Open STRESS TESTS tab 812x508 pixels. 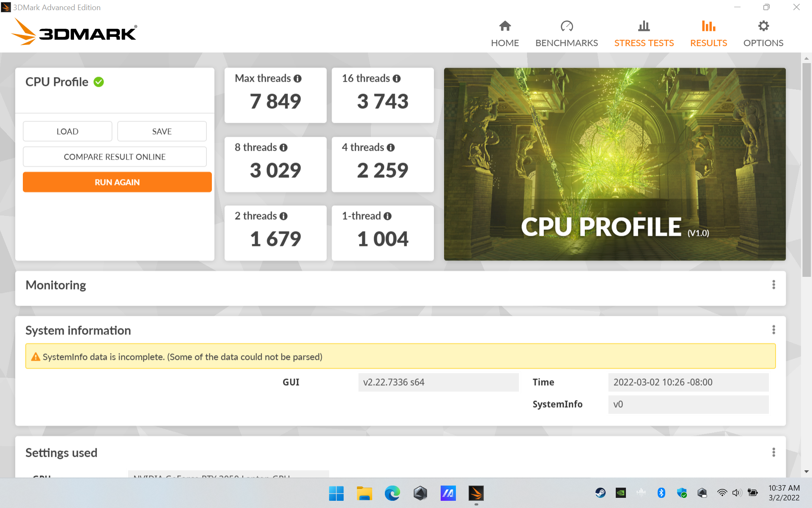coord(644,34)
